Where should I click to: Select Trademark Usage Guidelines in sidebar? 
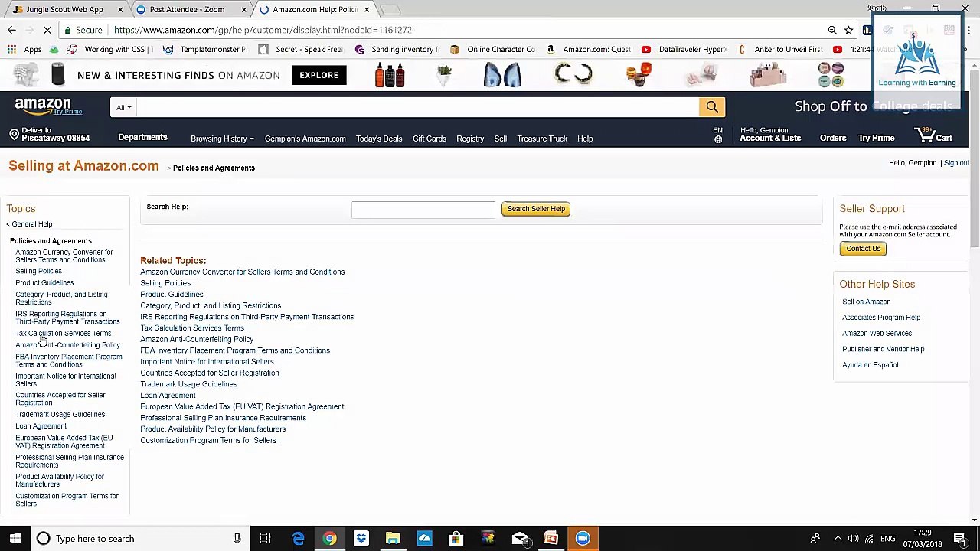click(x=60, y=415)
